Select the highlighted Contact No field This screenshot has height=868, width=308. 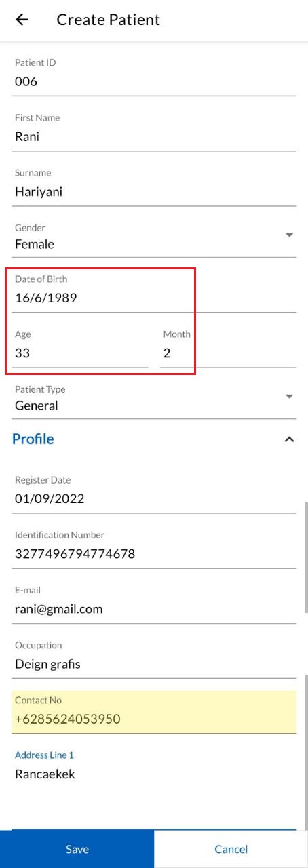tap(154, 712)
